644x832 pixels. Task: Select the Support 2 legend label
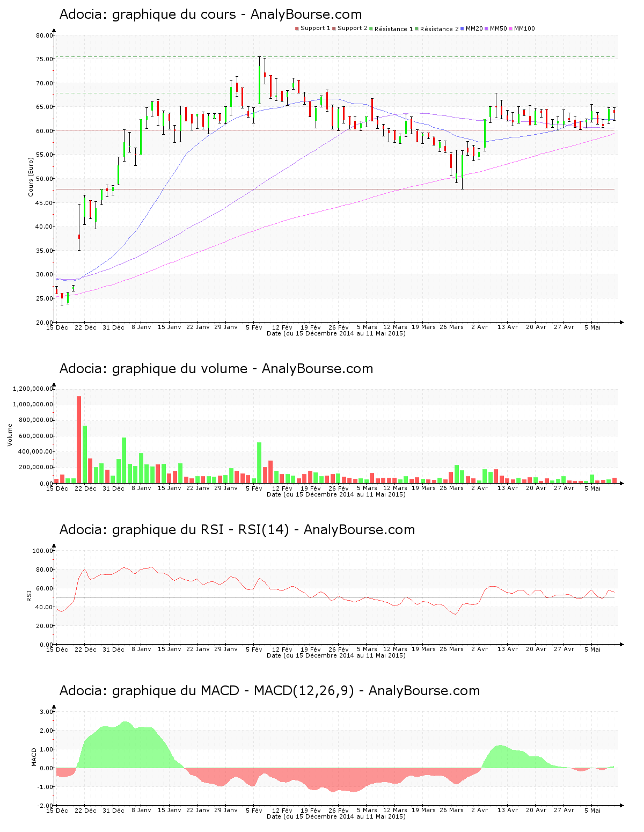(353, 28)
